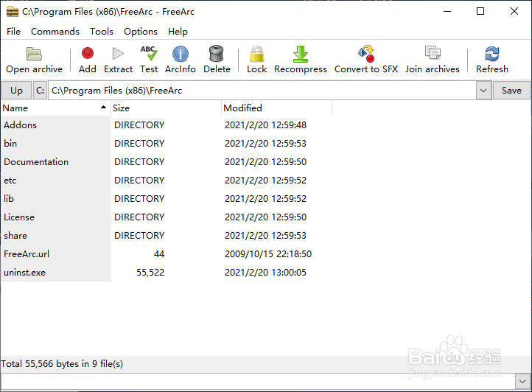
Task: Click the Lock padlock icon
Action: 257,54
